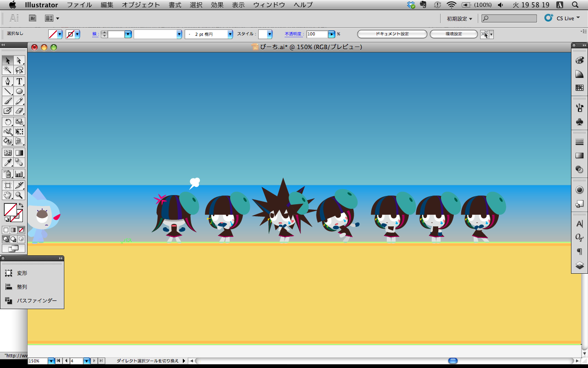Set paint mode to Color in toolbox
588x368 pixels.
[x=6, y=230]
